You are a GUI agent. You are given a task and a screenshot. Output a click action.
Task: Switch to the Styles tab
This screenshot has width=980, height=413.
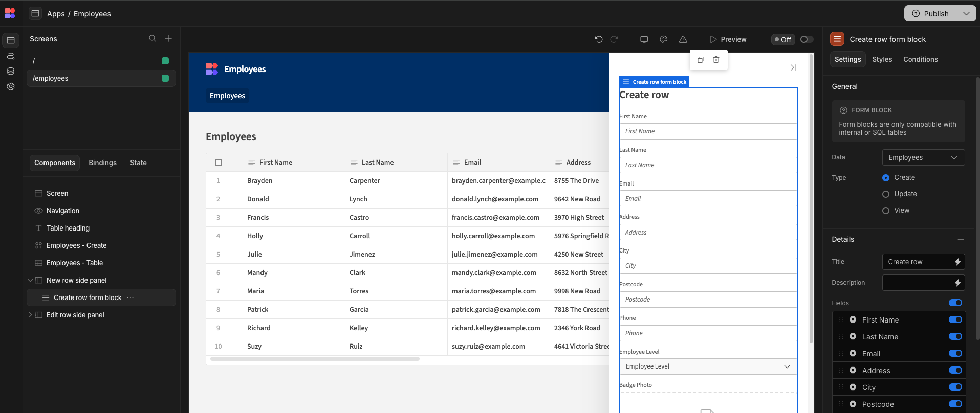tap(882, 59)
